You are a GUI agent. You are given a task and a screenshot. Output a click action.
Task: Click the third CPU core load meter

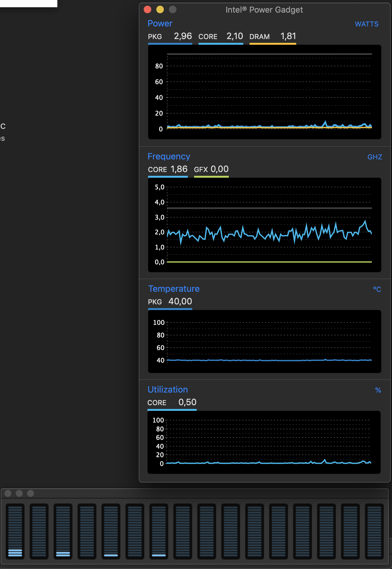pyautogui.click(x=63, y=531)
